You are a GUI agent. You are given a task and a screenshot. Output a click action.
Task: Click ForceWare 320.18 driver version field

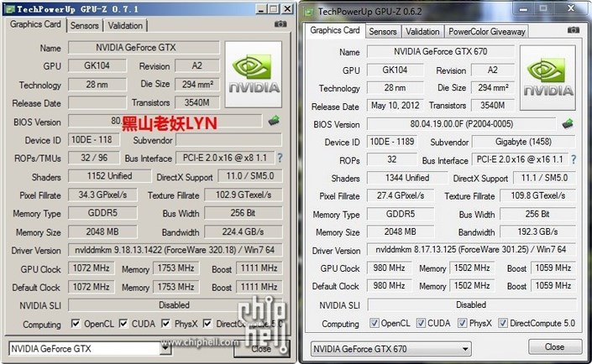(175, 250)
